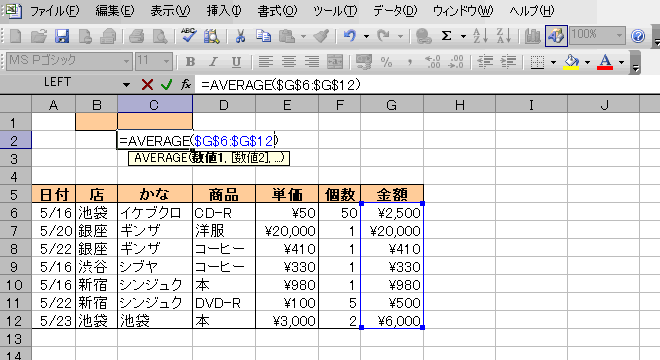Expand the Undo history dropdown arrow
660x360 pixels.
(366, 37)
